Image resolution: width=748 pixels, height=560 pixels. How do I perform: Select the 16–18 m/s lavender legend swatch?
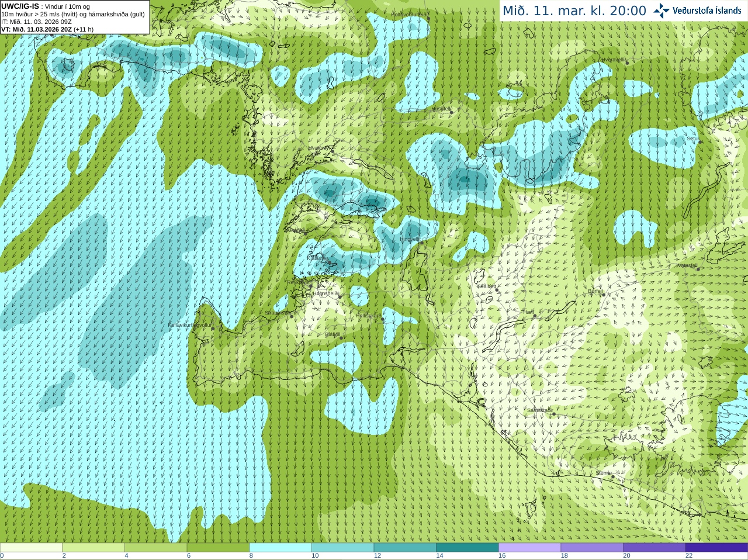529,548
